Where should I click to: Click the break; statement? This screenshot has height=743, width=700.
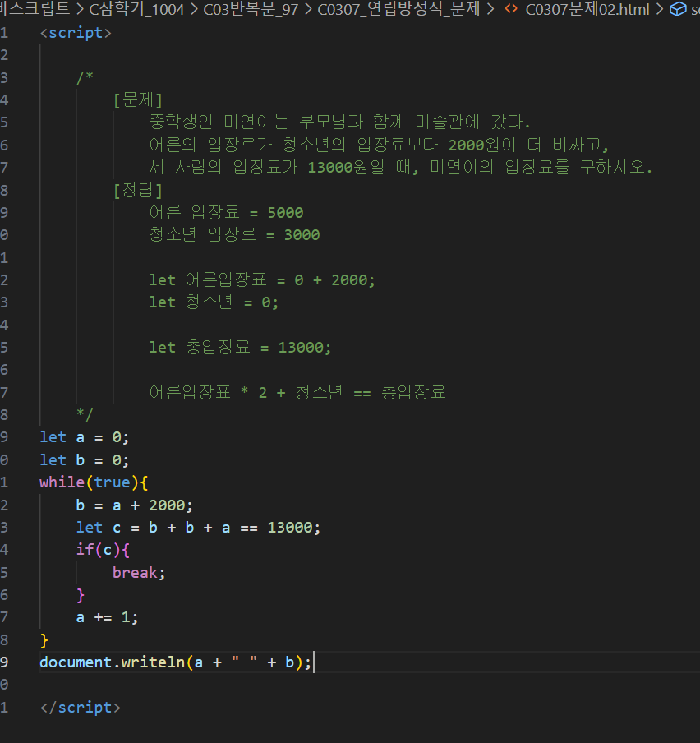(x=139, y=572)
